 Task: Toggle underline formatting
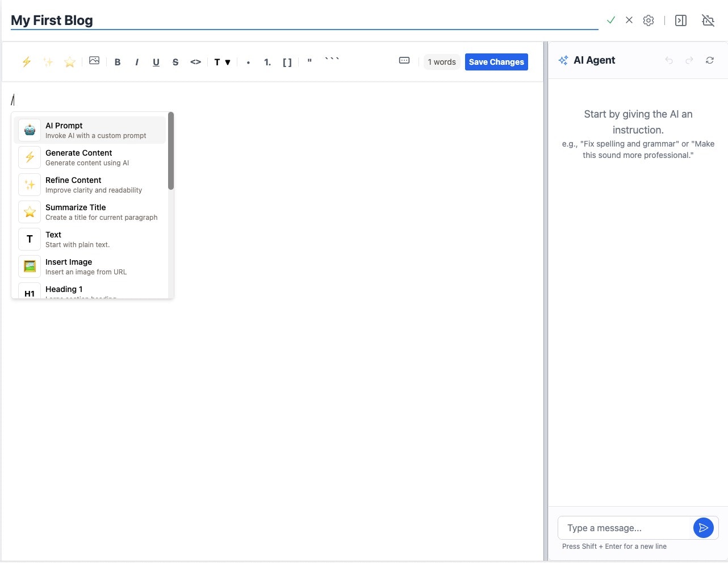click(156, 62)
